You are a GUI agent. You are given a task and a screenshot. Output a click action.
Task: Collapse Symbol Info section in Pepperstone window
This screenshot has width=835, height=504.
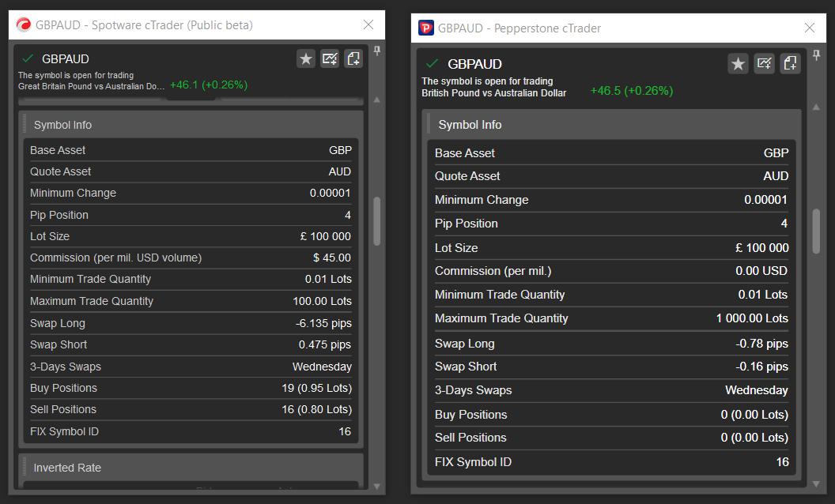point(612,125)
